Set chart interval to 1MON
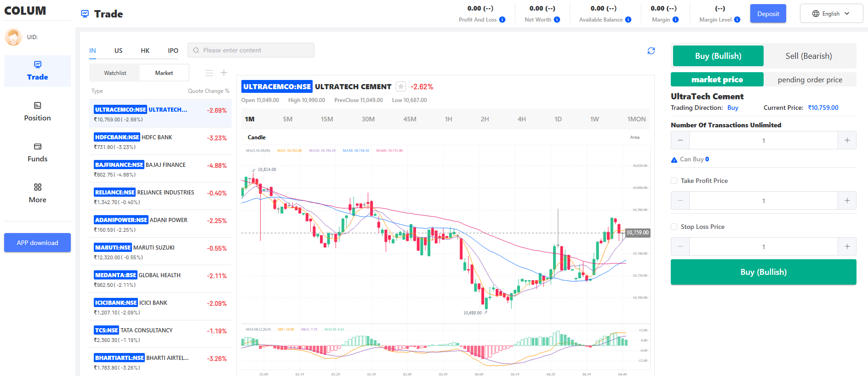 tap(637, 119)
